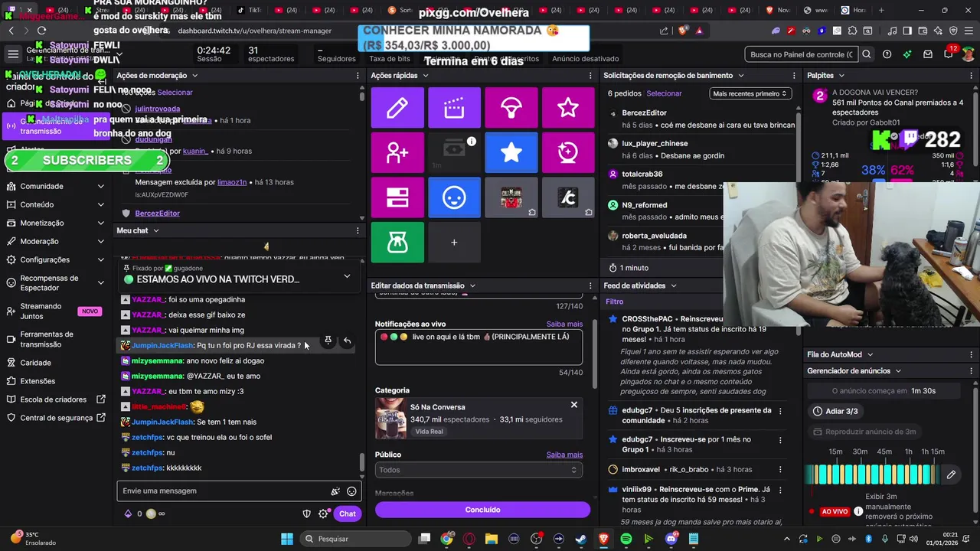Open the emote picker in chat input

tap(351, 491)
